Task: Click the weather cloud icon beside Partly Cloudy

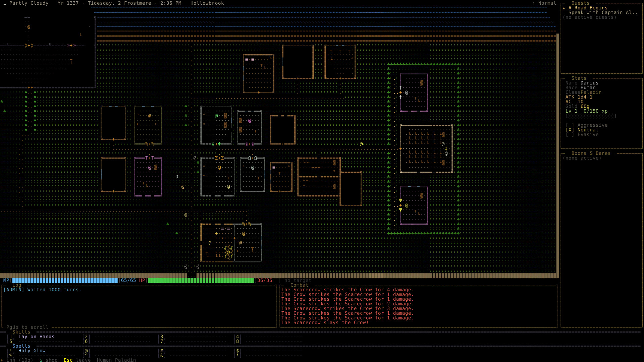Action: (5, 3)
